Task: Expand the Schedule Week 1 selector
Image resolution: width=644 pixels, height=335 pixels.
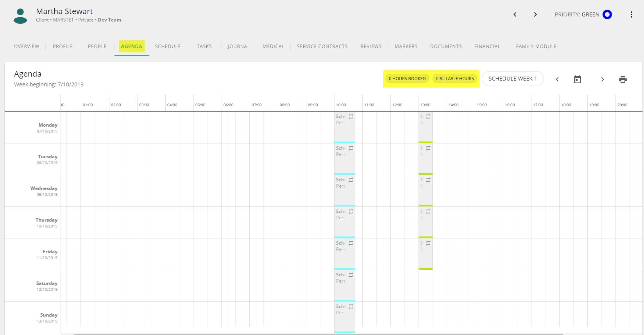Action: 513,79
